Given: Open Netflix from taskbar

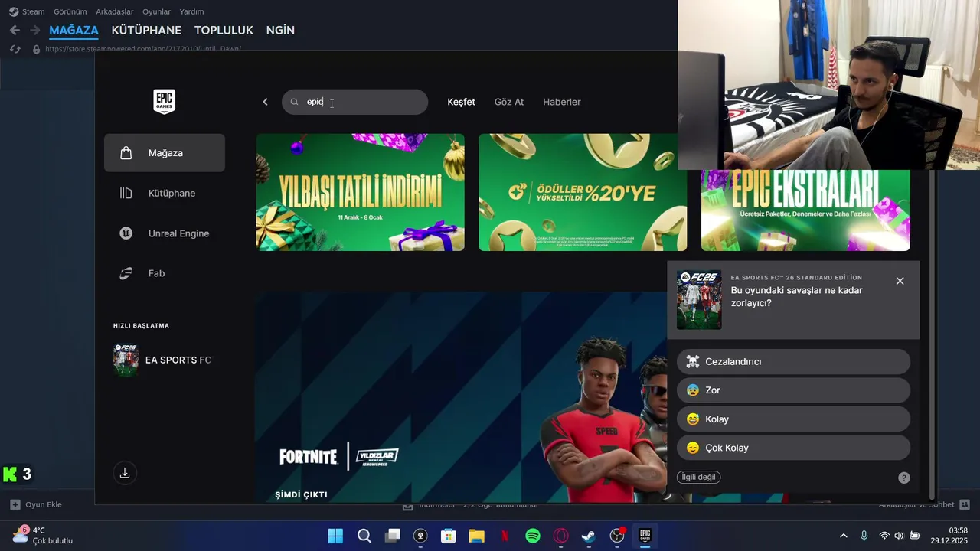Looking at the screenshot, I should (x=505, y=536).
